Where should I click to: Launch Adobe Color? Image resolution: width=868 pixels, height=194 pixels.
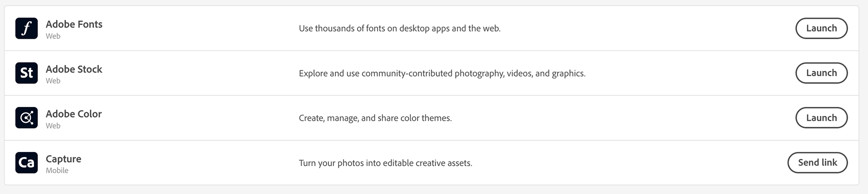coord(821,118)
